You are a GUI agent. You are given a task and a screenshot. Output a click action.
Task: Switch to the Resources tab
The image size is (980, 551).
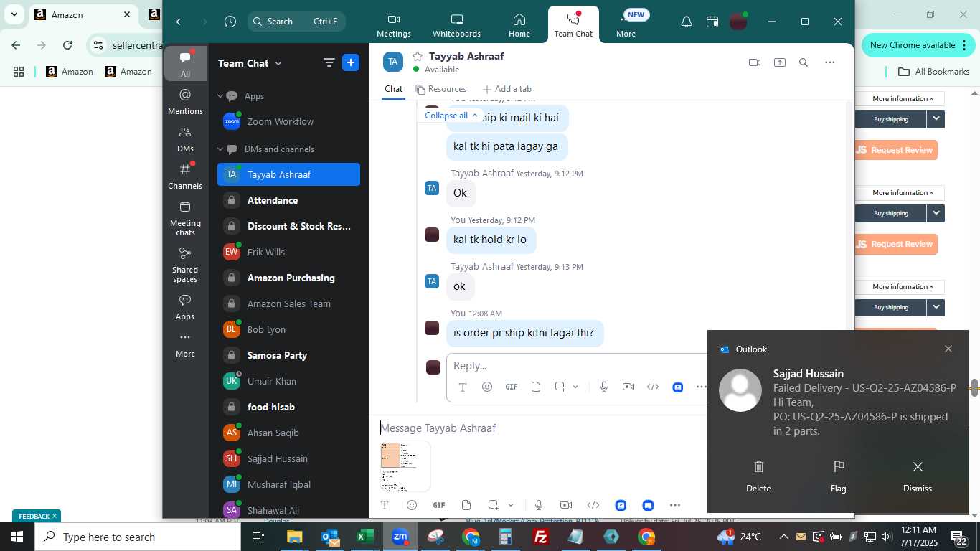click(x=441, y=89)
